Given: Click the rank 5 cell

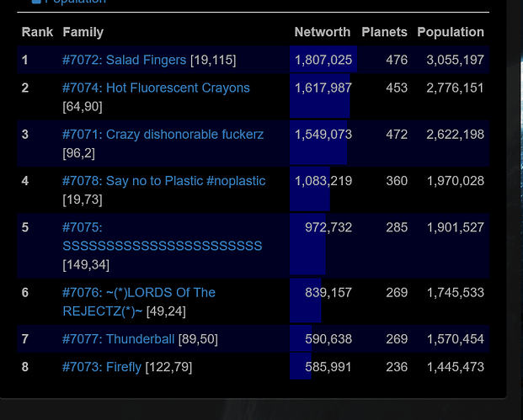Looking at the screenshot, I should pyautogui.click(x=25, y=227).
